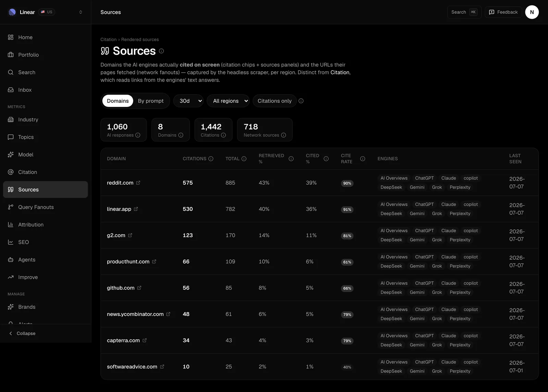Open the 30d time range dropdown
Viewport: 548px width, 392px height.
pos(188,101)
